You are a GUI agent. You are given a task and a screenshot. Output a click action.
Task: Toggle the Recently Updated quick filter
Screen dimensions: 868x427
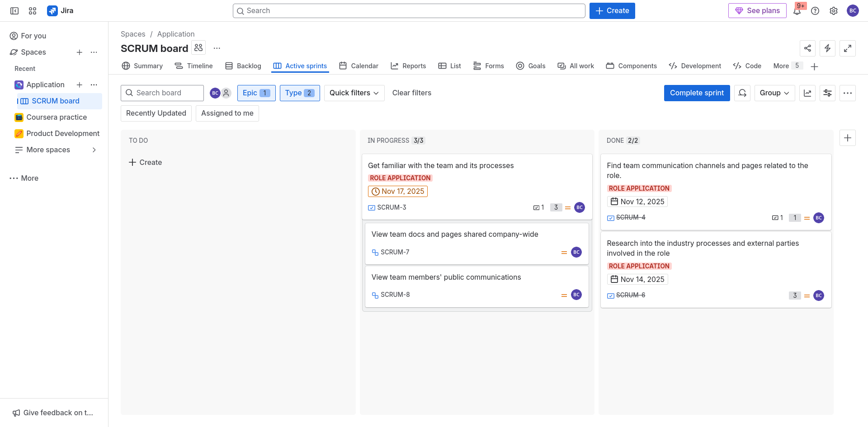point(156,113)
